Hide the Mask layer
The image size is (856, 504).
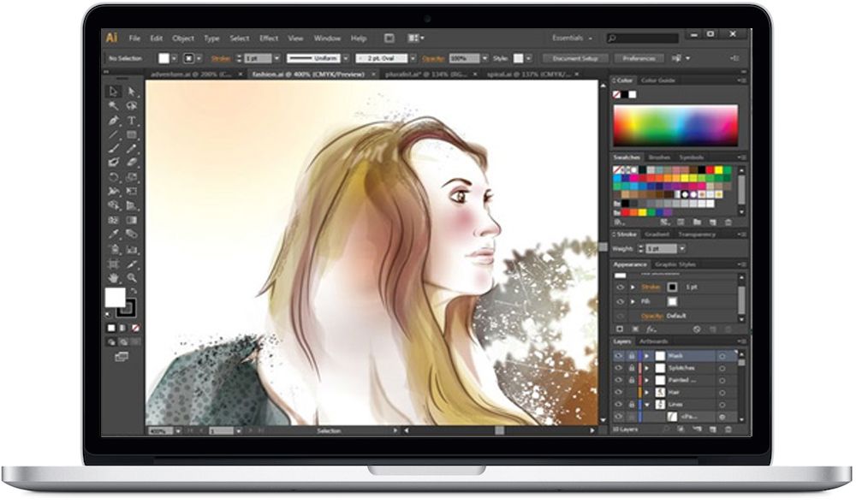[619, 355]
